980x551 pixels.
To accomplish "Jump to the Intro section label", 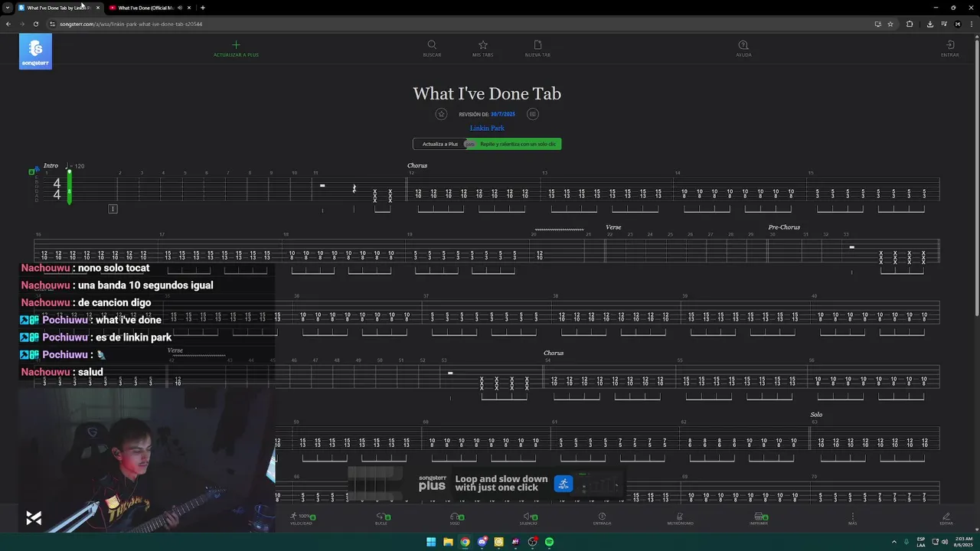I will click(x=51, y=165).
